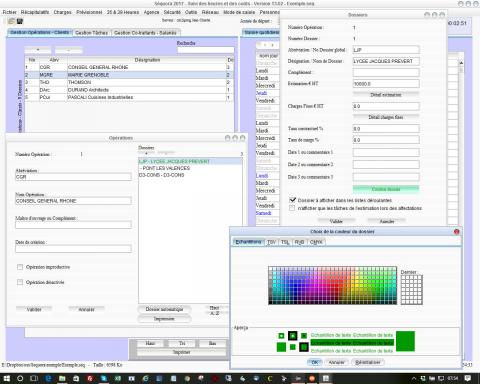Click the Dossier automatique button
Image resolution: width=480 pixels, height=384 pixels.
click(164, 309)
